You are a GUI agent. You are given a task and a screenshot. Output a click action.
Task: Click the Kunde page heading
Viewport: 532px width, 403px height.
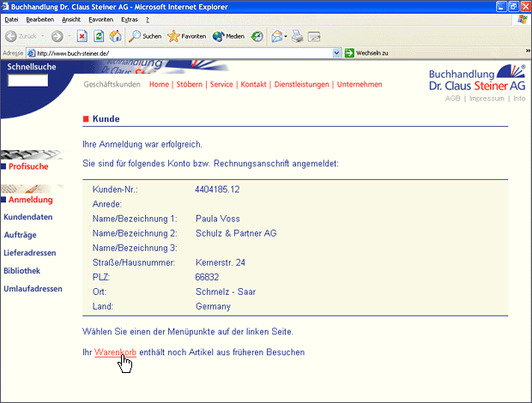click(x=106, y=119)
